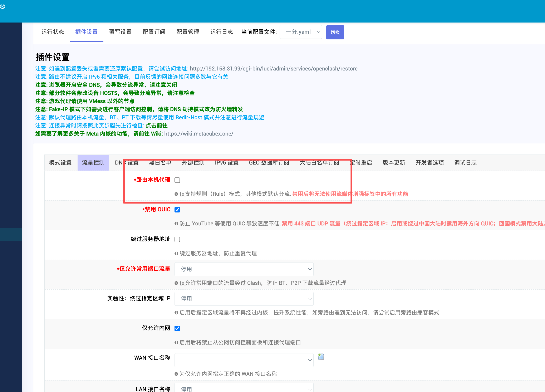Viewport: 545px width, 392px height.
Task: View the 运行日志 tab
Action: coord(222,32)
